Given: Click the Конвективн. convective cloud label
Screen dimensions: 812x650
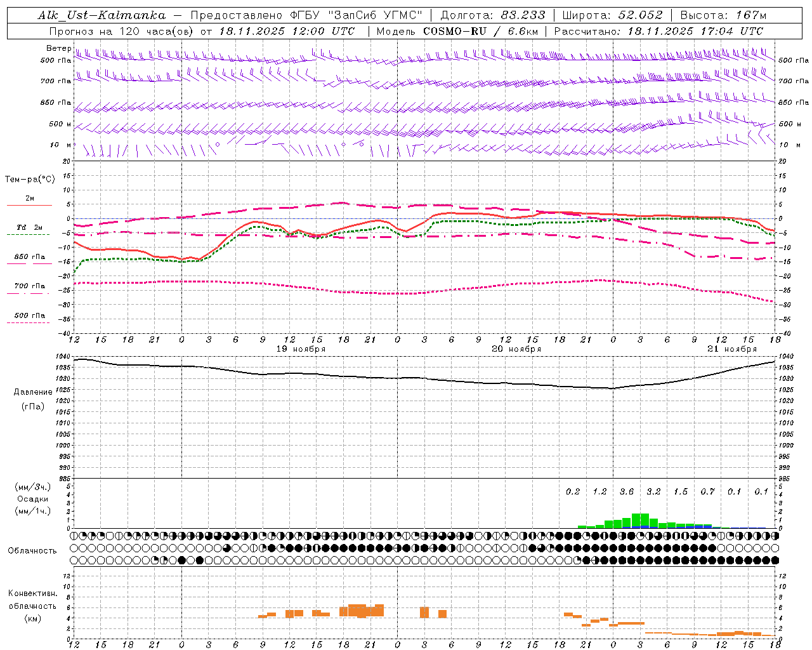Looking at the screenshot, I should coord(33,594).
